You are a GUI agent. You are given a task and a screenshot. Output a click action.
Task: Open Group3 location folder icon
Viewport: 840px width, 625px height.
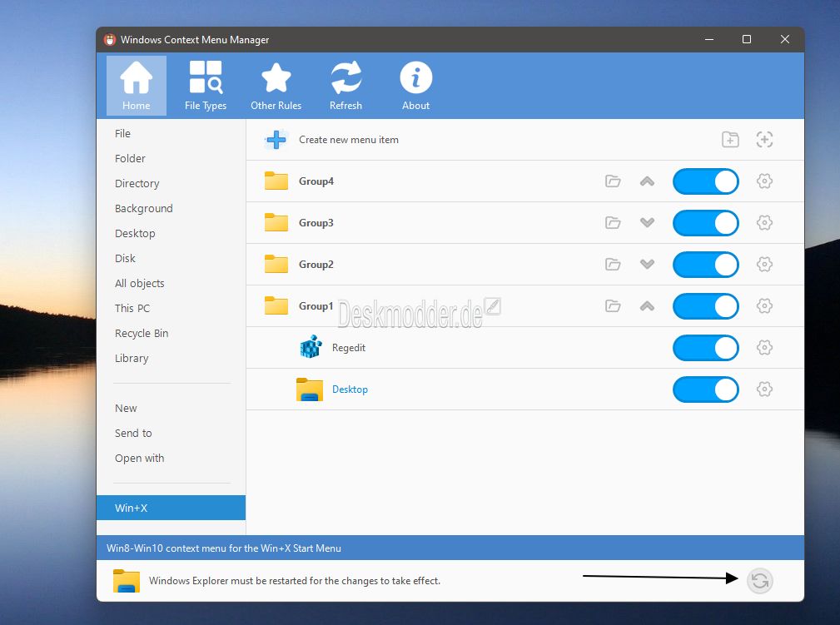[613, 223]
